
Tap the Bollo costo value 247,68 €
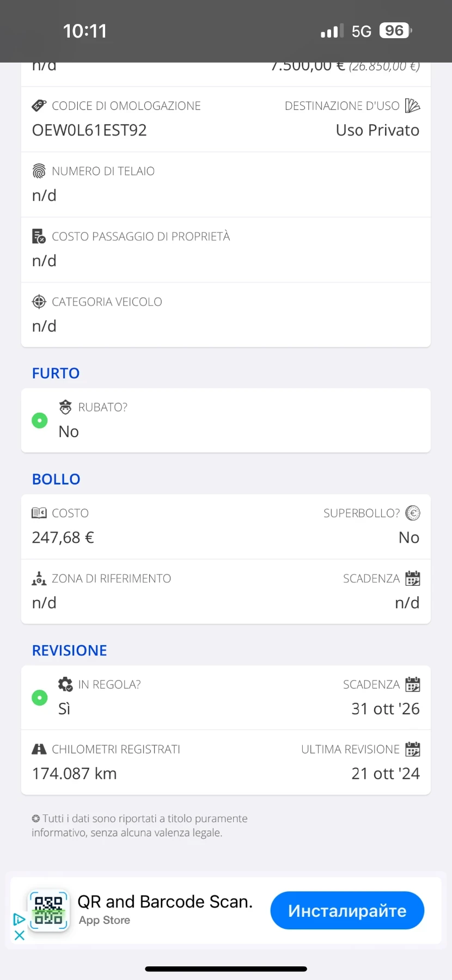pos(63,538)
